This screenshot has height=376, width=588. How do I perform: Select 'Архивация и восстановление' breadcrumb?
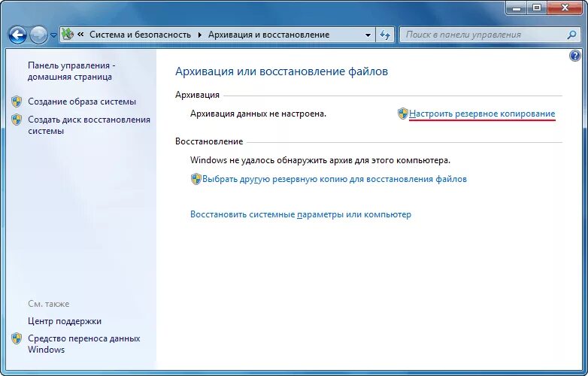(268, 35)
